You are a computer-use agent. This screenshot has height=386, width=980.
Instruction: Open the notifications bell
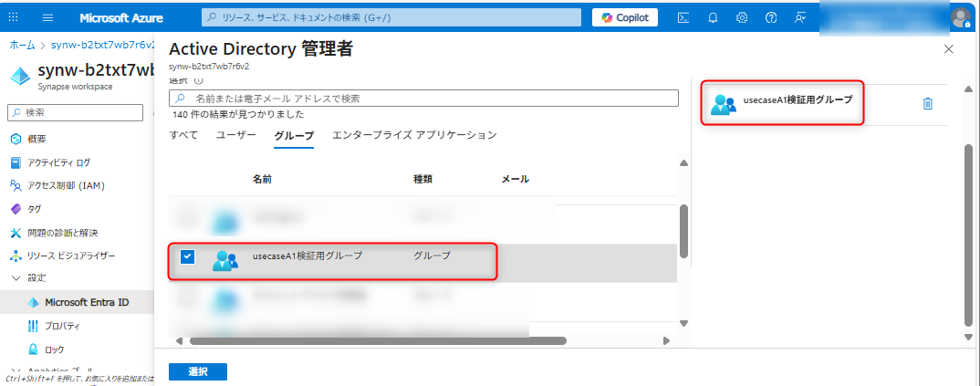[713, 17]
